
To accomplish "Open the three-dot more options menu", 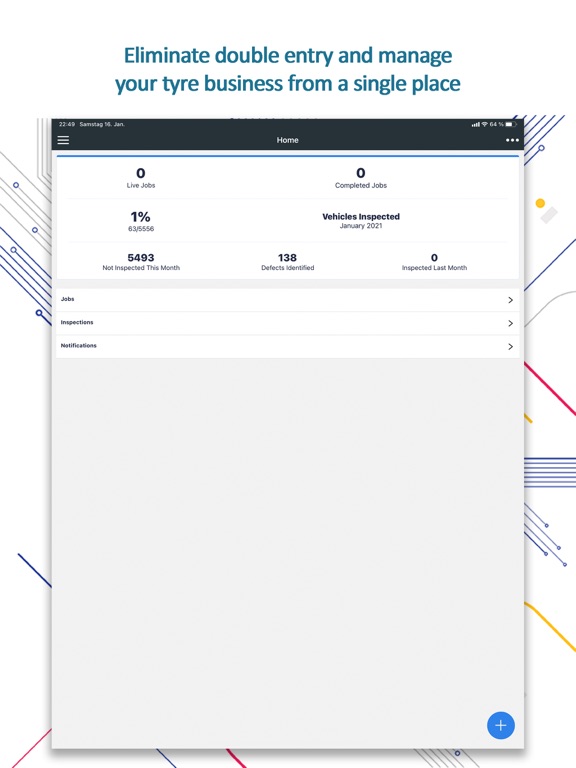I will [512, 140].
